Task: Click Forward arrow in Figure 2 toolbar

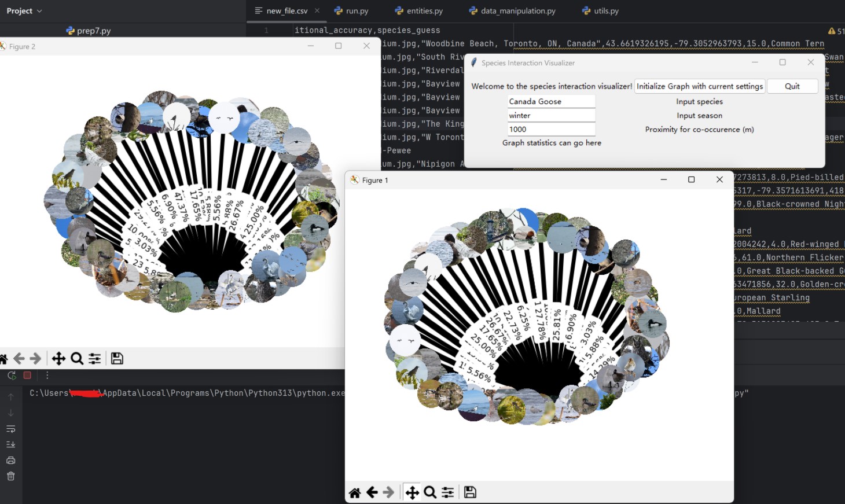Action: coord(35,359)
